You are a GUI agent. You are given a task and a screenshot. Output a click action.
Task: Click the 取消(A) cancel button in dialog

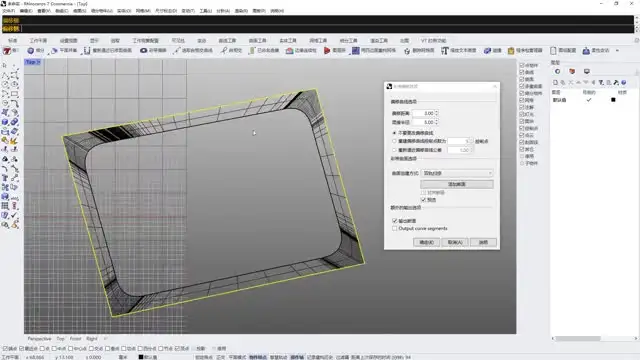pyautogui.click(x=454, y=242)
